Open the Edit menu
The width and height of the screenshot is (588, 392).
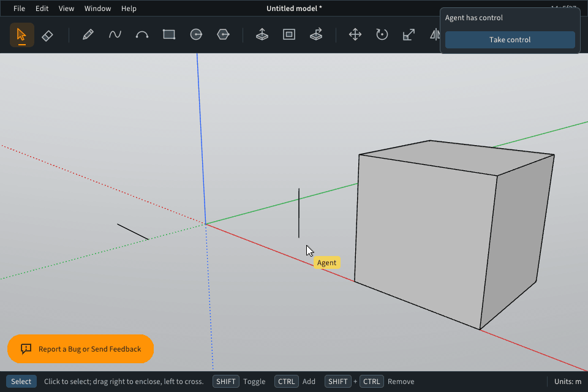tap(42, 8)
